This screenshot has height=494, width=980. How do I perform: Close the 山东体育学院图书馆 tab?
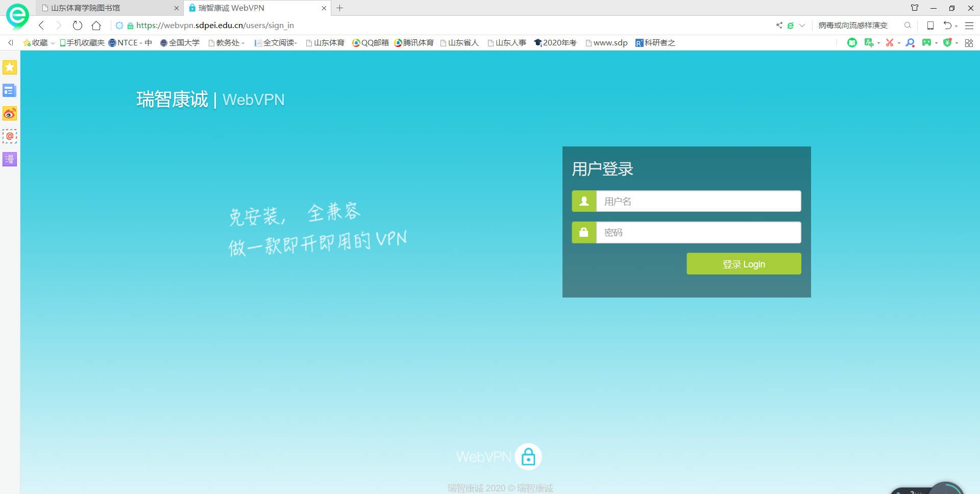pyautogui.click(x=176, y=8)
